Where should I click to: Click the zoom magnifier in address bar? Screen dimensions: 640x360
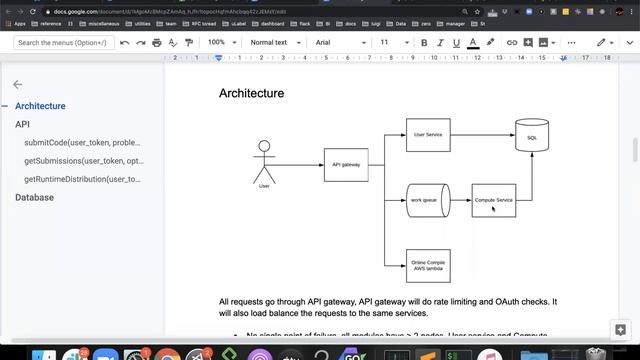(465, 12)
